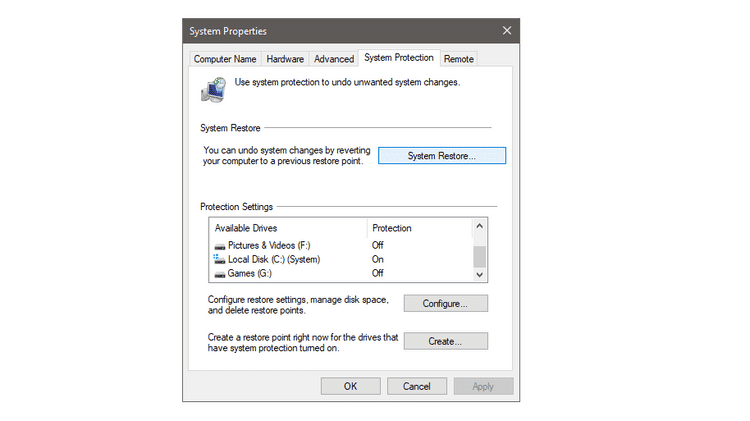Select the System Protection tab

coord(399,57)
